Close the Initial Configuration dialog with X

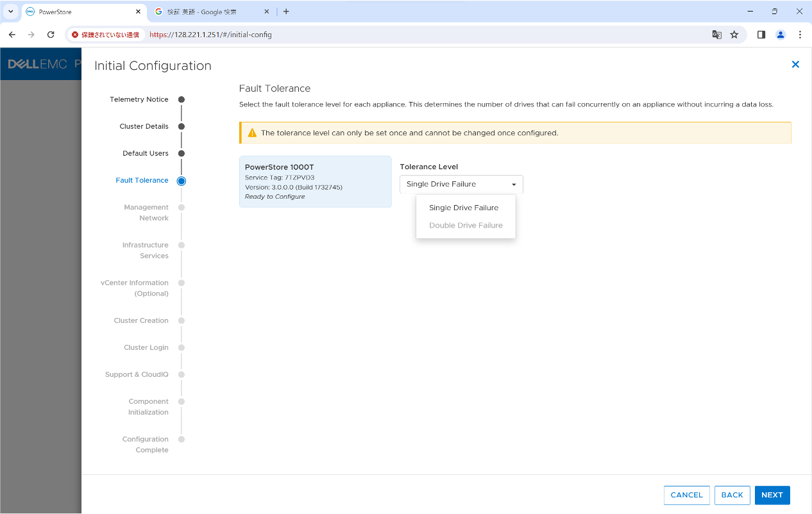tap(795, 64)
